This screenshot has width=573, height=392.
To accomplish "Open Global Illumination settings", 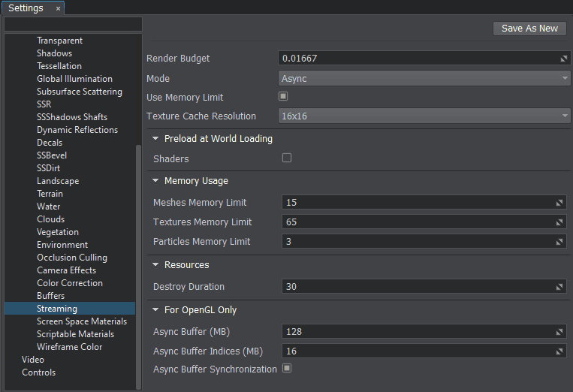I will (74, 79).
